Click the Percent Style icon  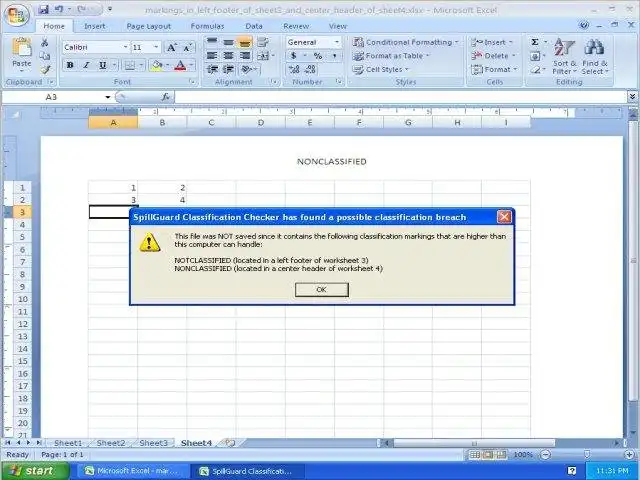click(x=318, y=56)
